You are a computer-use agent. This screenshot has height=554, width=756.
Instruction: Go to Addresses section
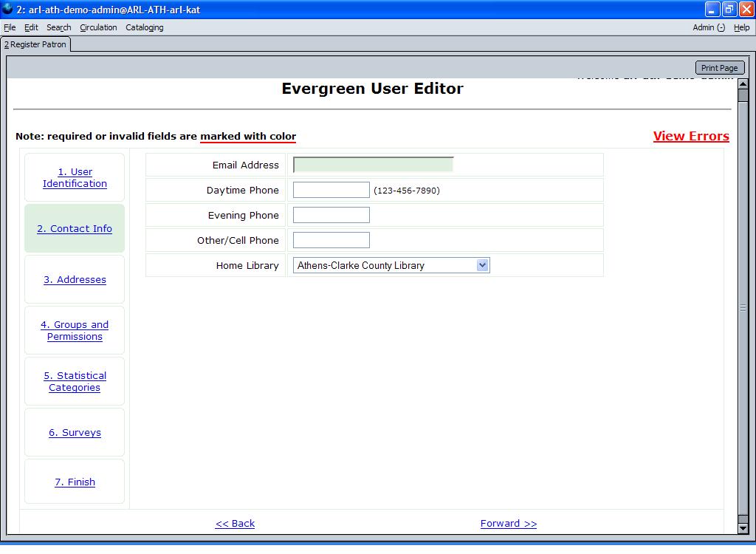pos(75,280)
